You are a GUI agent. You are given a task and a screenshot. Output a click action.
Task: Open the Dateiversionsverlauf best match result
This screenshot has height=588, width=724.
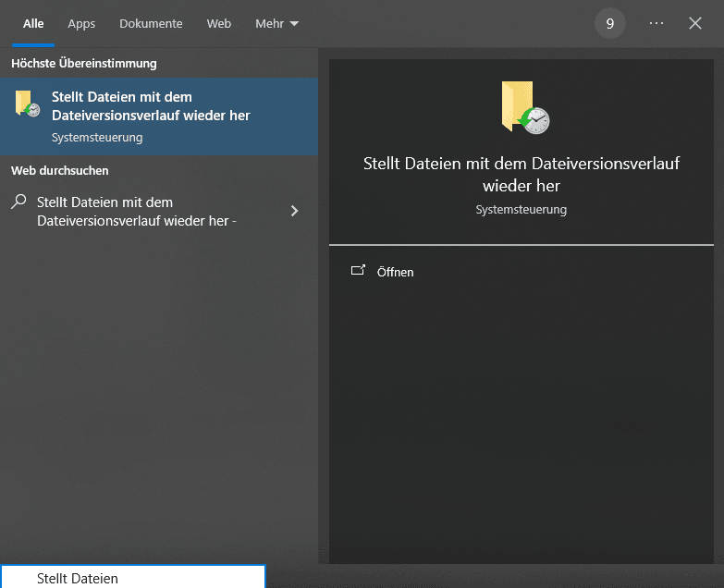tap(159, 116)
